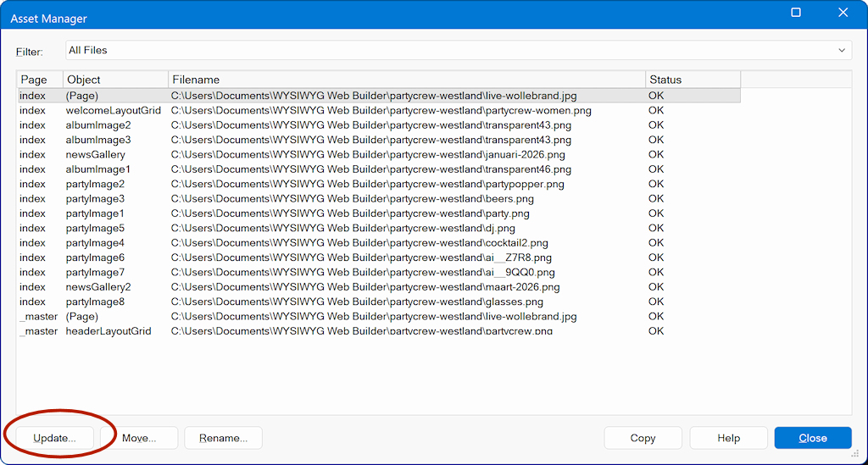The image size is (868, 465).
Task: Select the partyImage2 partypopper.png entry
Action: pyautogui.click(x=367, y=184)
